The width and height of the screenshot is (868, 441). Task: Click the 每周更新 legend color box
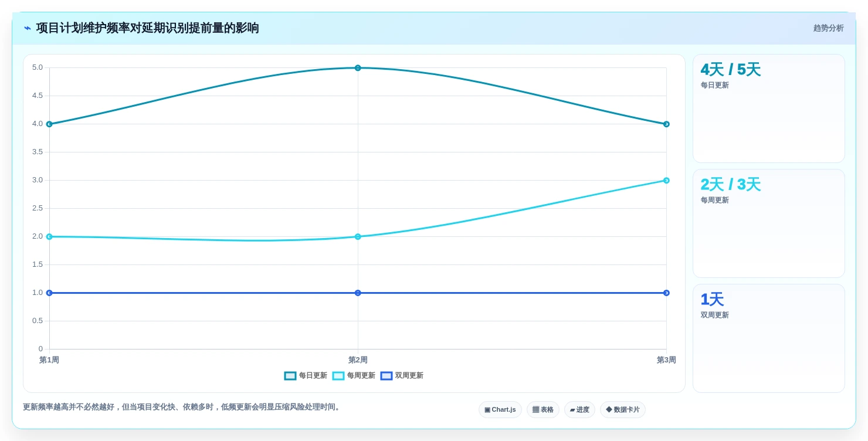coord(338,376)
